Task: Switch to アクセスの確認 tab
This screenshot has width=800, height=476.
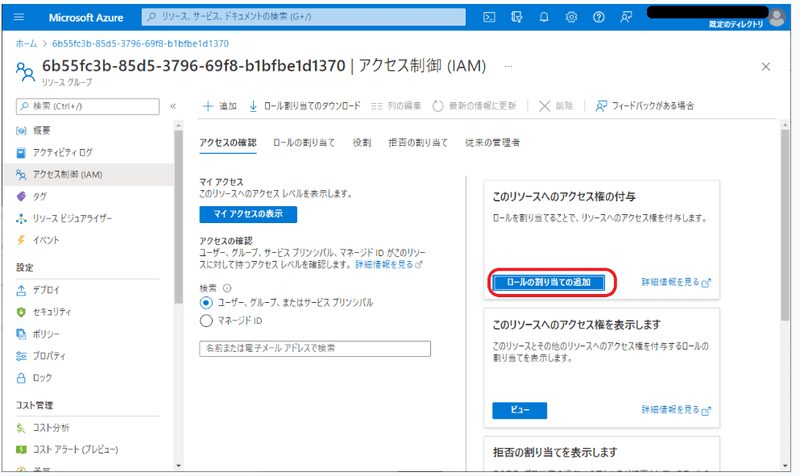Action: pyautogui.click(x=228, y=143)
